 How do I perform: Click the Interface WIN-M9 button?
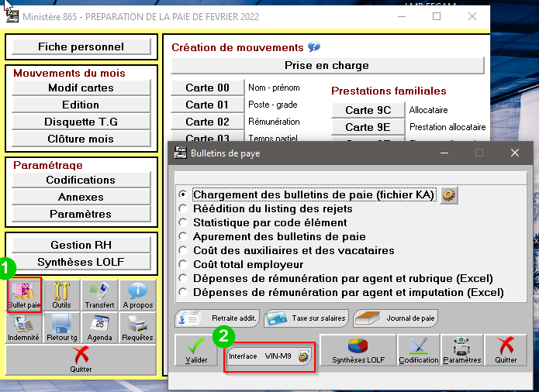tap(269, 356)
